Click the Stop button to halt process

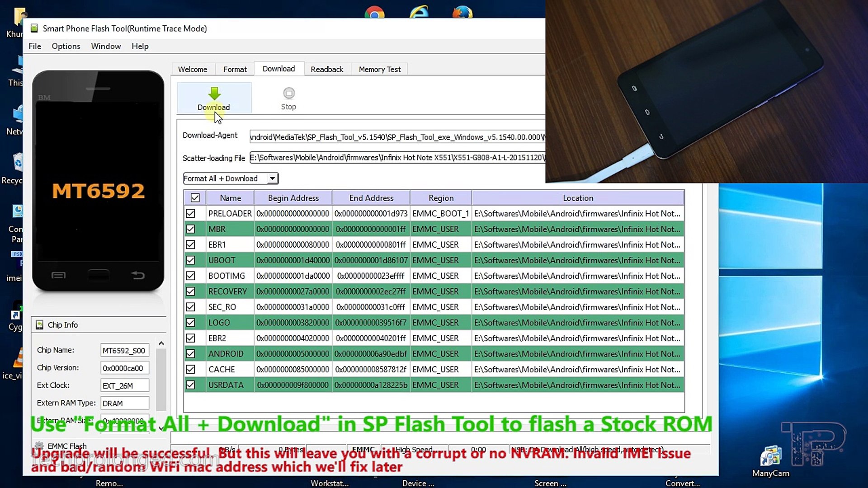click(288, 99)
